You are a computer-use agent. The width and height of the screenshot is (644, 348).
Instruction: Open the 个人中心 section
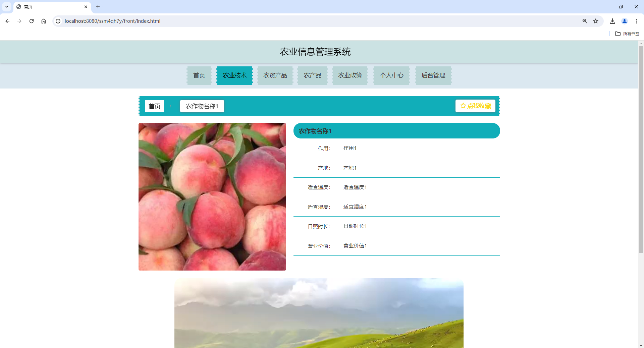[391, 75]
